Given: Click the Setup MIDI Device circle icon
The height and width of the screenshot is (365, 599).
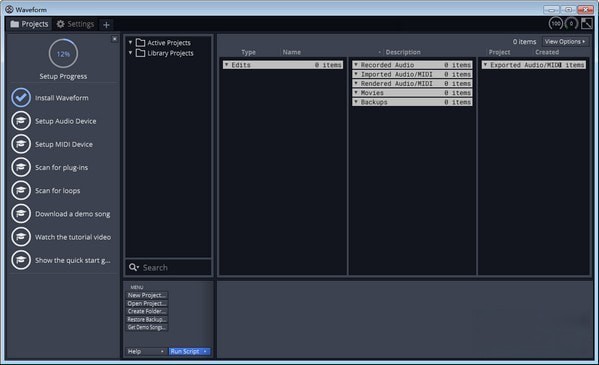Looking at the screenshot, I should pyautogui.click(x=21, y=144).
